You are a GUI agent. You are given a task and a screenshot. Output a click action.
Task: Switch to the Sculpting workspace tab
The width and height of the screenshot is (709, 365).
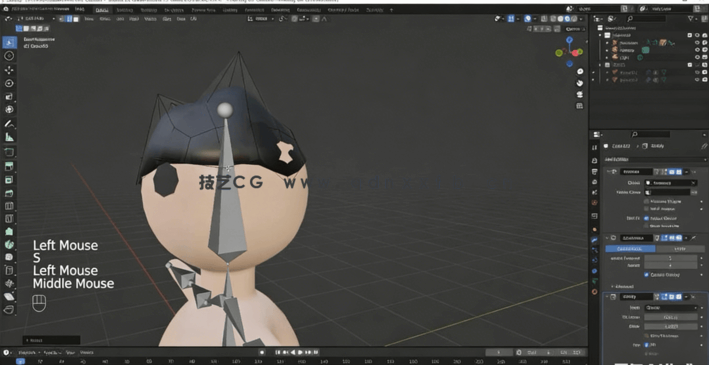[x=149, y=9]
